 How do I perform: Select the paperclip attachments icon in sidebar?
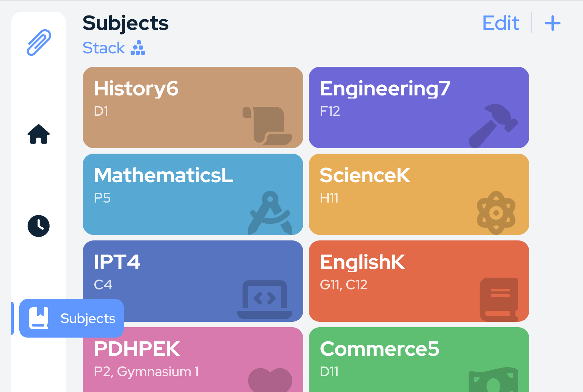(38, 43)
